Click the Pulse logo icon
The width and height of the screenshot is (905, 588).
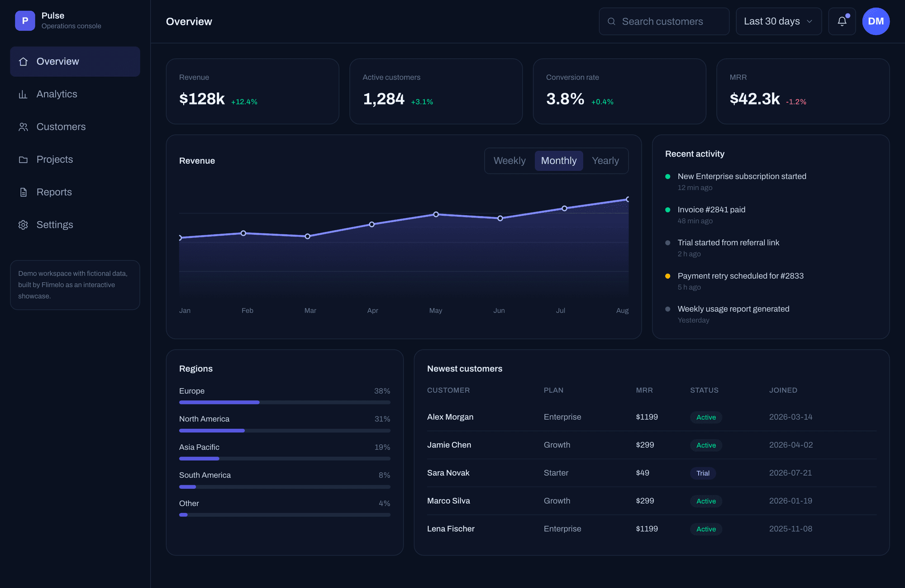tap(25, 21)
